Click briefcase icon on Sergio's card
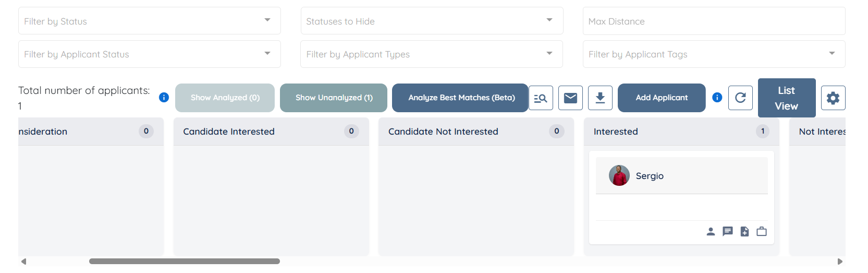868x273 pixels. (x=762, y=231)
